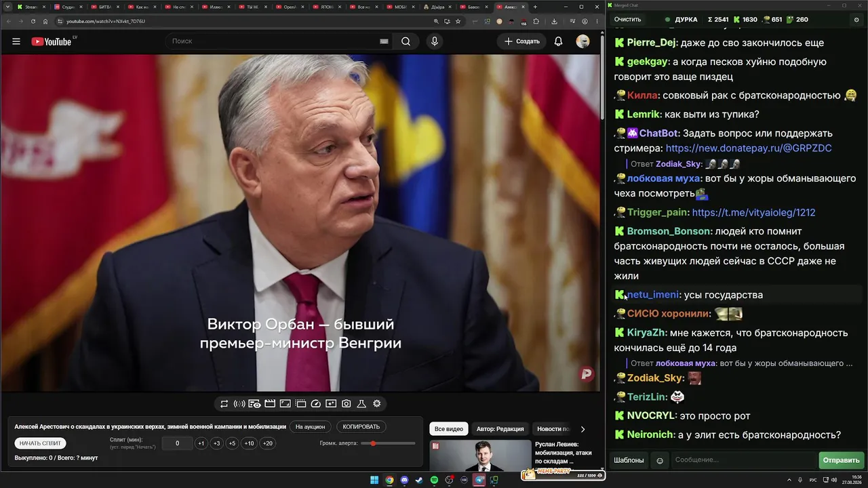Click the 'НАЧАТЬ СПЛИТ' button
868x488 pixels.
pyautogui.click(x=40, y=443)
